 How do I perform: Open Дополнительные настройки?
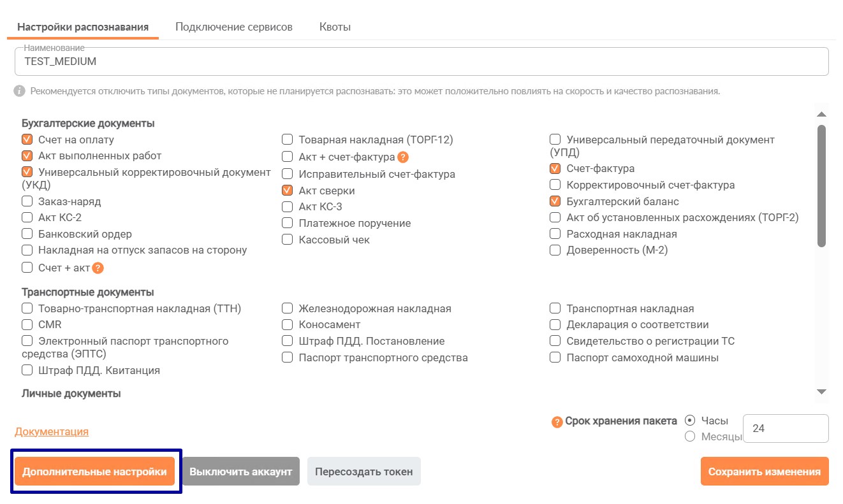94,472
